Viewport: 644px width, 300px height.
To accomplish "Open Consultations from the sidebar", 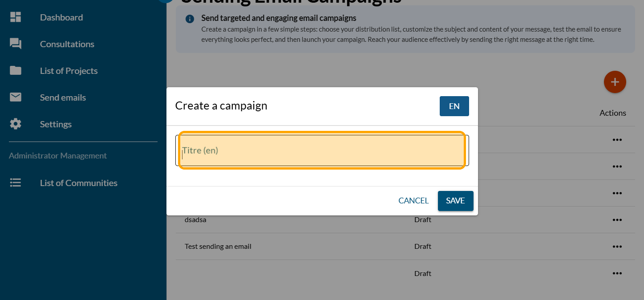I will click(67, 44).
